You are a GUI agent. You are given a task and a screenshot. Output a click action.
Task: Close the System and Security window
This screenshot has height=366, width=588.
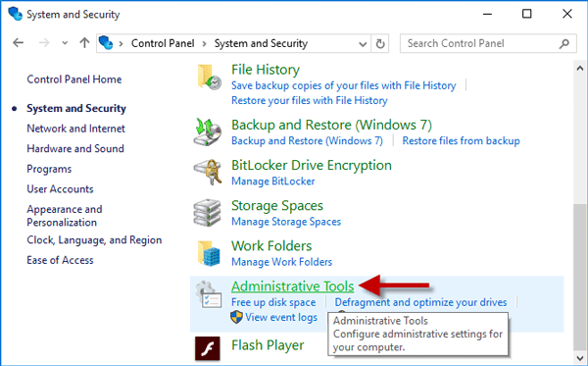(567, 14)
